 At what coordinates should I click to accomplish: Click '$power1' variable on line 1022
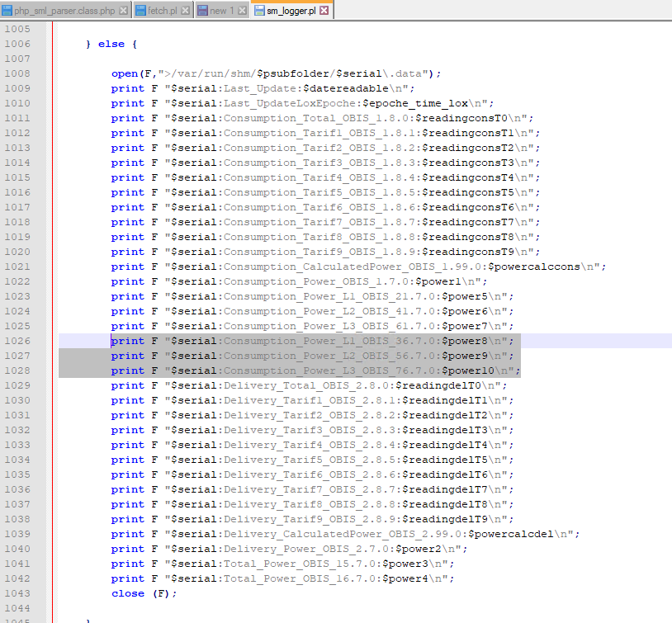pos(438,282)
